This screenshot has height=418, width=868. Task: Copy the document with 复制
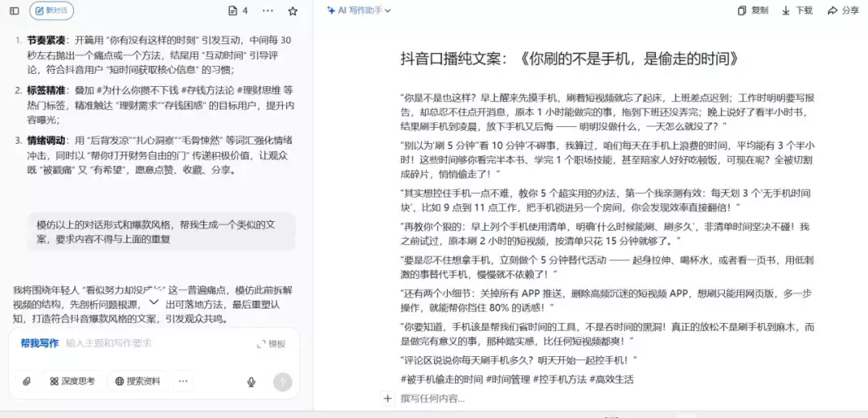tap(753, 10)
